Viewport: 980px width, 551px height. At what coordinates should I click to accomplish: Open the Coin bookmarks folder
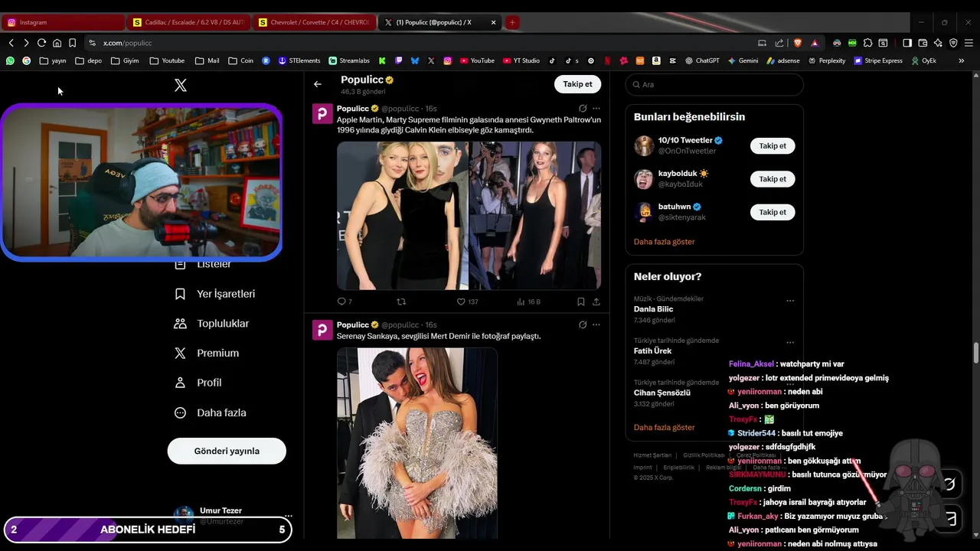[x=240, y=60]
